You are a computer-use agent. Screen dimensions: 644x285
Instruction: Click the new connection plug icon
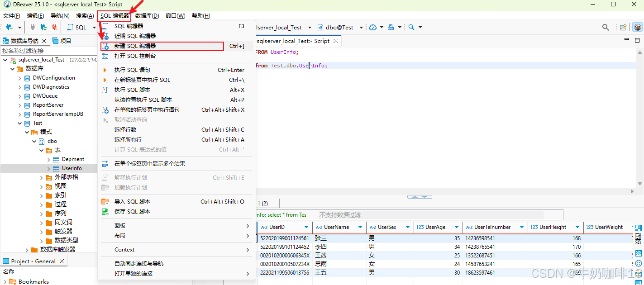coord(9,28)
